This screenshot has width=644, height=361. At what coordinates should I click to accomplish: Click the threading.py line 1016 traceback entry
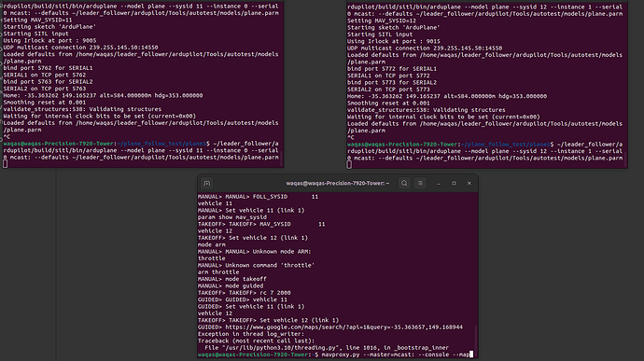coord(327,348)
